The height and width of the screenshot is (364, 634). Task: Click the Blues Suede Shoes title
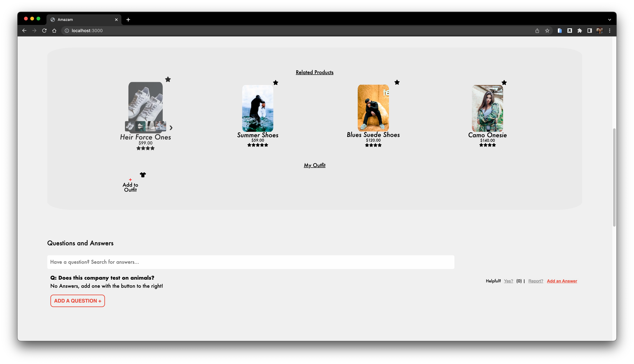[373, 135]
